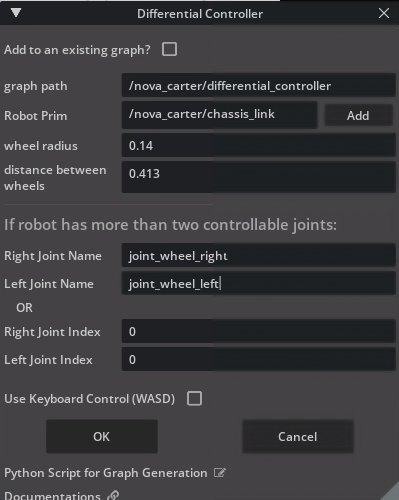Screen dimensions: 399x500
Task: Click the 'Differential Controller' title text
Action: point(200,14)
